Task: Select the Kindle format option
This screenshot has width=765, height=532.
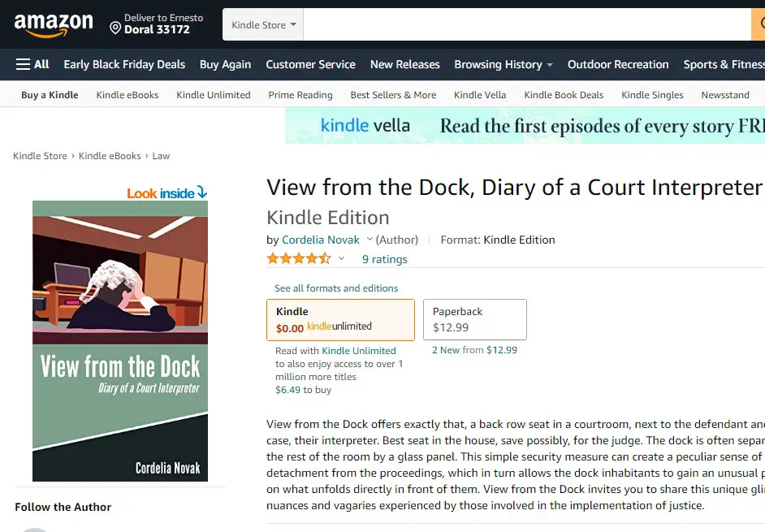Action: pyautogui.click(x=340, y=319)
